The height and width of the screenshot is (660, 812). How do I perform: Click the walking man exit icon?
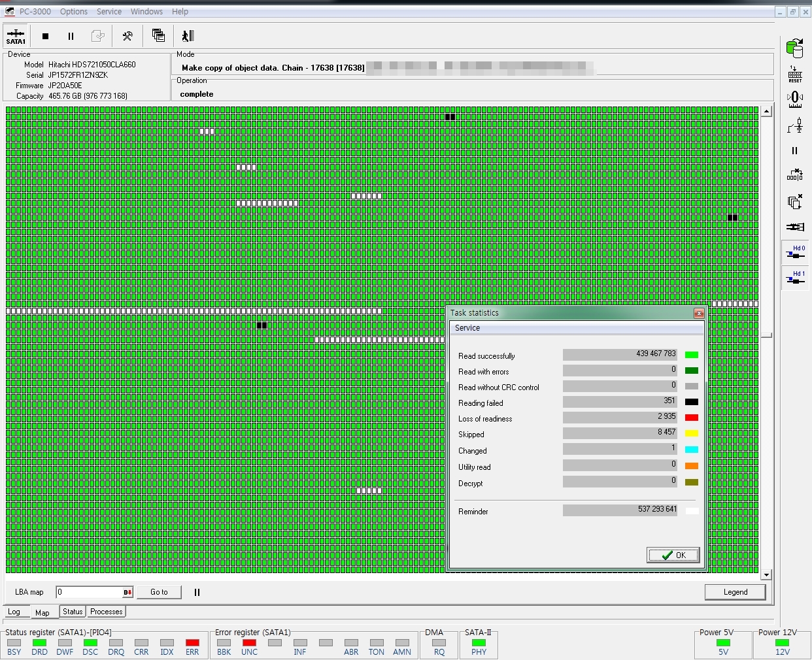coord(188,36)
